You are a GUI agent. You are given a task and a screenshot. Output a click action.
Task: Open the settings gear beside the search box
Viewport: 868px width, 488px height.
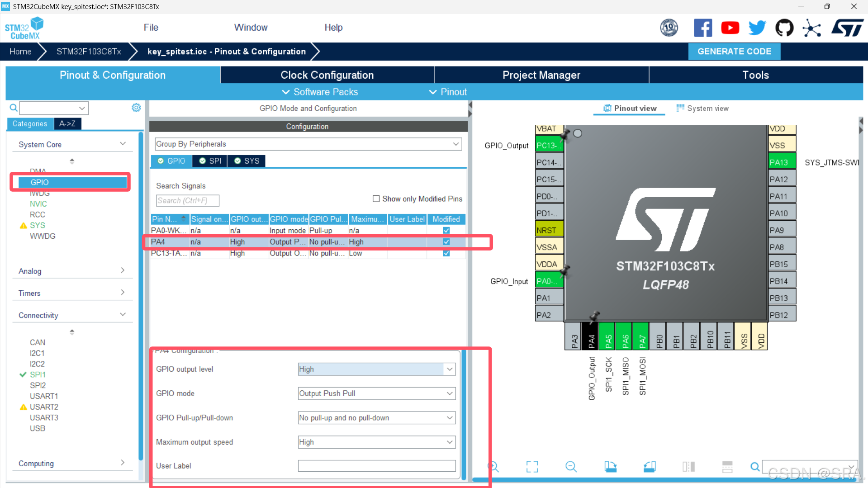[x=136, y=108]
